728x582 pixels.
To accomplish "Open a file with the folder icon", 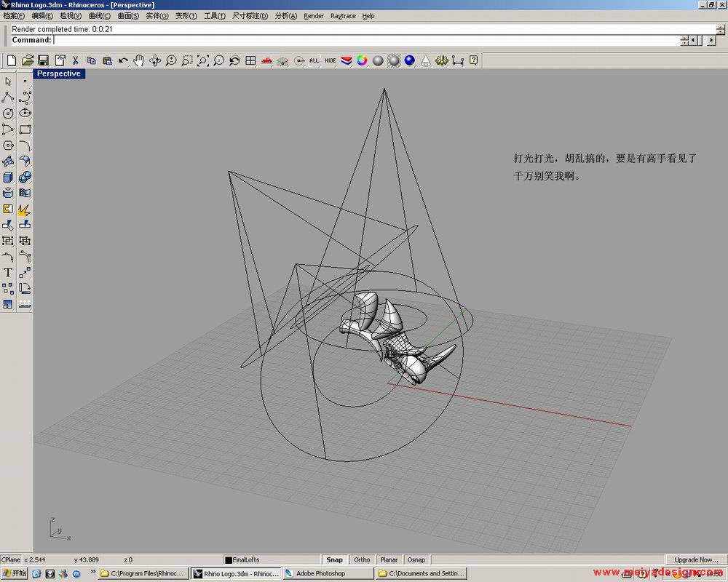I will pos(28,60).
